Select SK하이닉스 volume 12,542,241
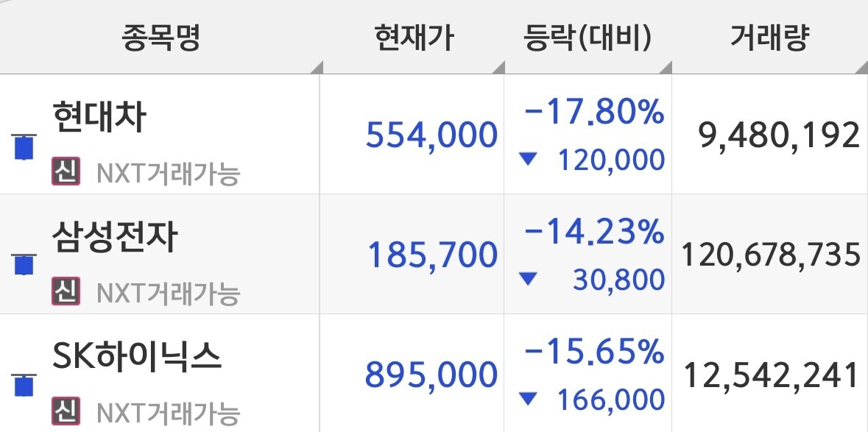Viewport: 868px width, 432px height. (x=771, y=375)
